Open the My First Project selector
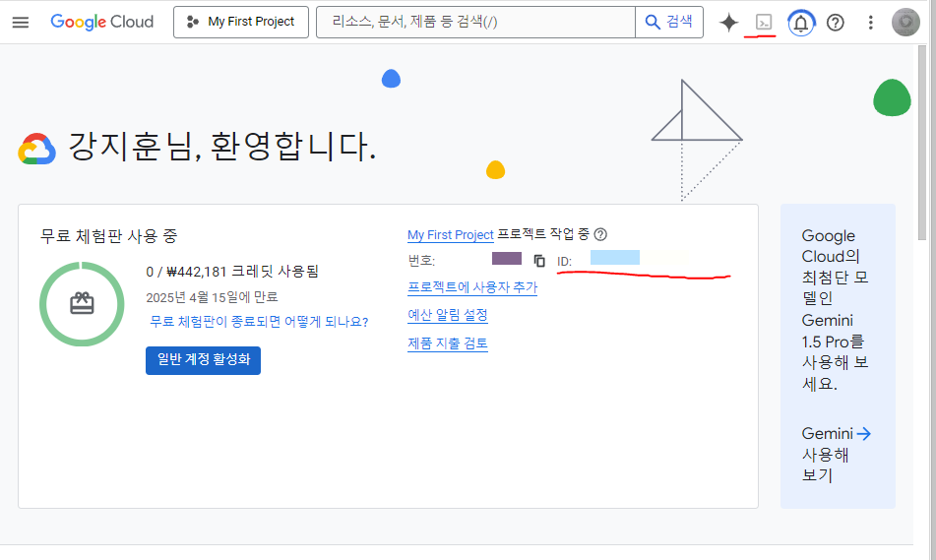Viewport: 936px width, 560px height. [240, 22]
